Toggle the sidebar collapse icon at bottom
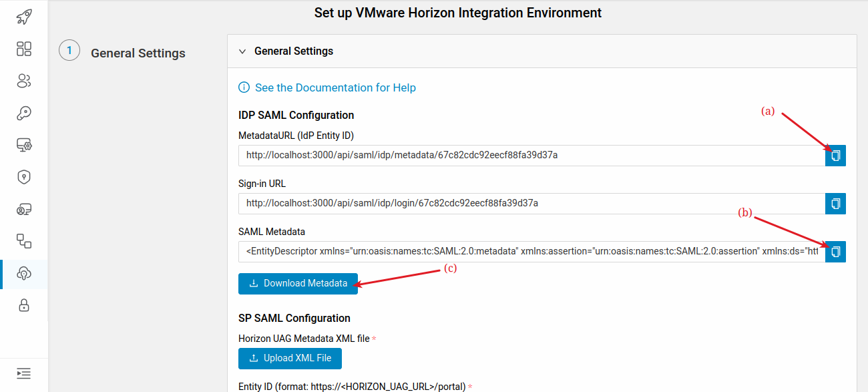The width and height of the screenshot is (868, 392). click(24, 373)
